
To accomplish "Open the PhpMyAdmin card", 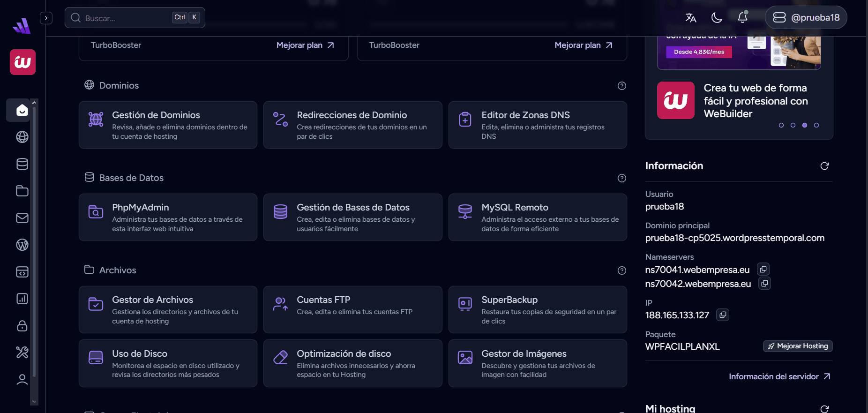I will (168, 217).
